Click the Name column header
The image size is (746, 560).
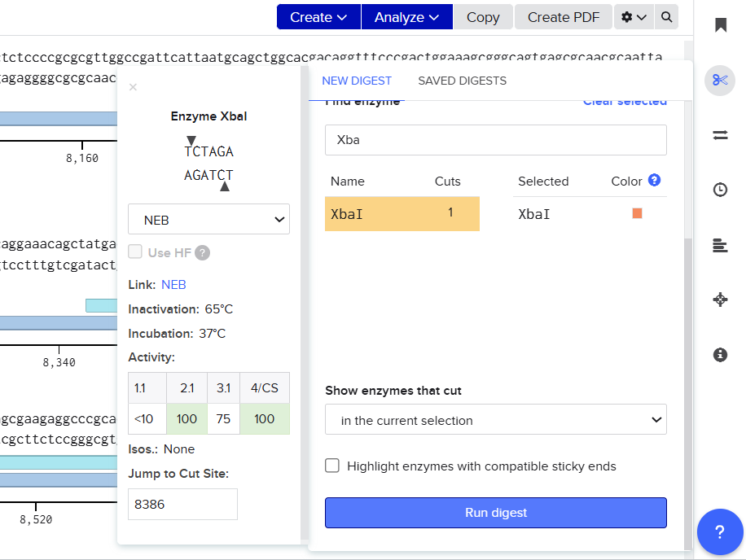347,182
